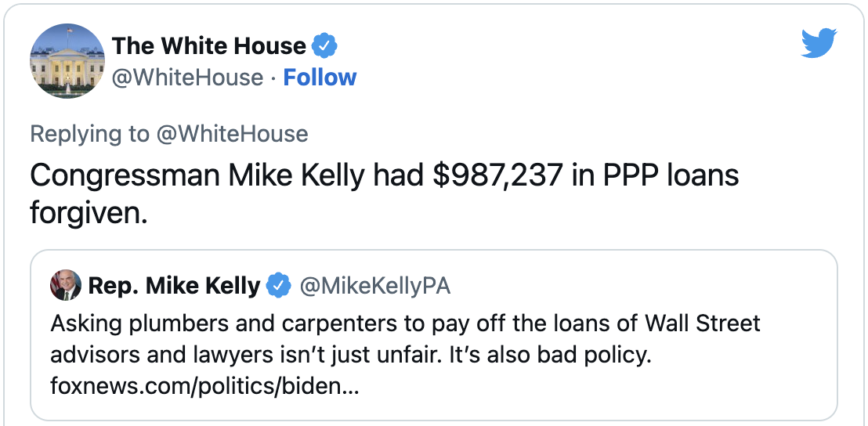The width and height of the screenshot is (868, 426).
Task: Click the "Replying to" label text
Action: pos(89,134)
